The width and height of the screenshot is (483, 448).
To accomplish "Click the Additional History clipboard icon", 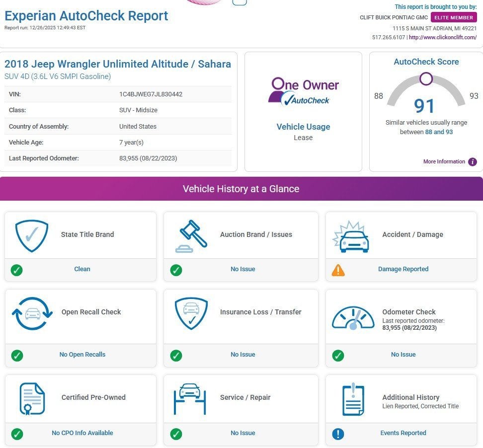I will [x=353, y=399].
